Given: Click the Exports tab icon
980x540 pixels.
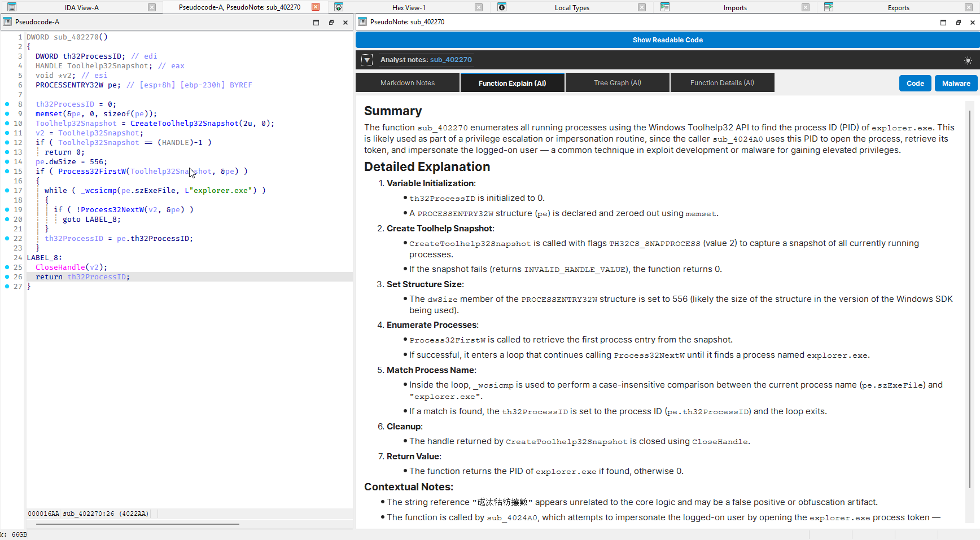Looking at the screenshot, I should tap(829, 7).
